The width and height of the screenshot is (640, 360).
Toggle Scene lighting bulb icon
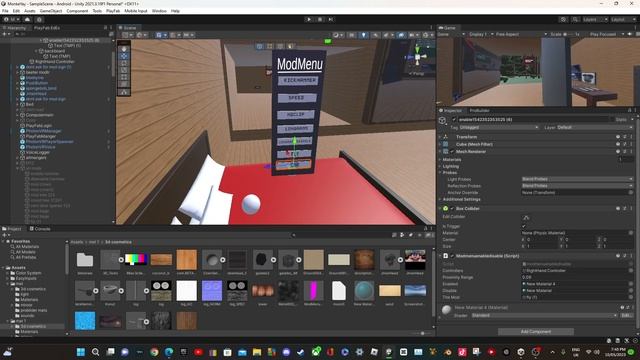point(363,35)
